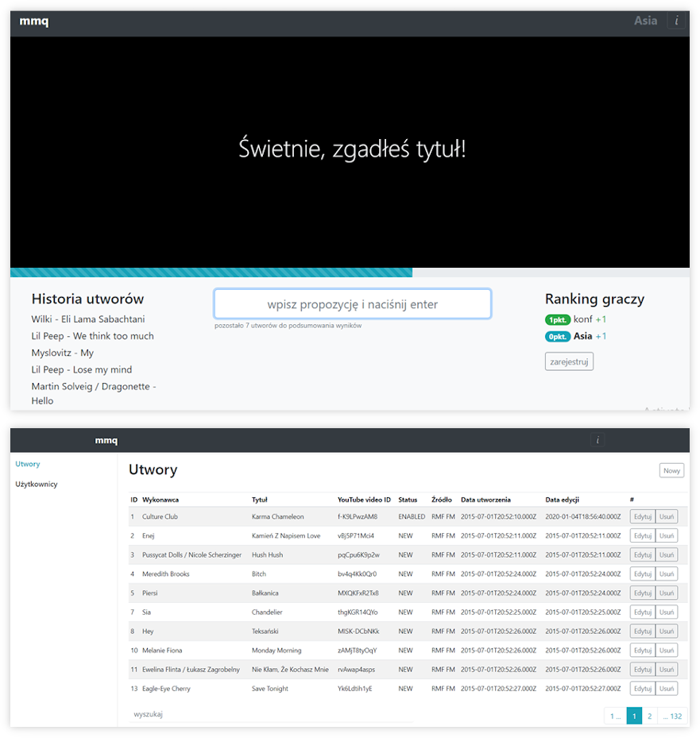Click the wyszukaj search field
700x738 pixels.
tap(270, 714)
